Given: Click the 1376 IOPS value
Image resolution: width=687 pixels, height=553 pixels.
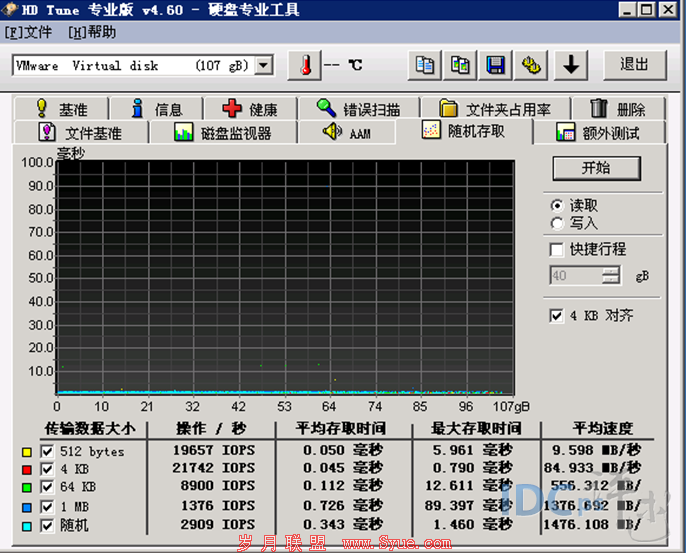Looking at the screenshot, I should [x=218, y=506].
